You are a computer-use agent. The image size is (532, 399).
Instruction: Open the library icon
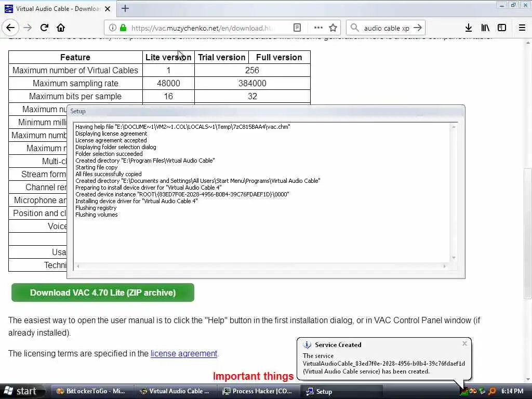click(485, 28)
